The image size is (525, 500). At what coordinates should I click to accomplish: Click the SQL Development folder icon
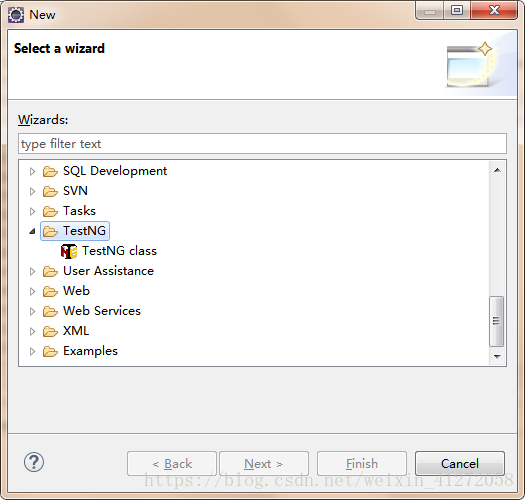[x=50, y=171]
